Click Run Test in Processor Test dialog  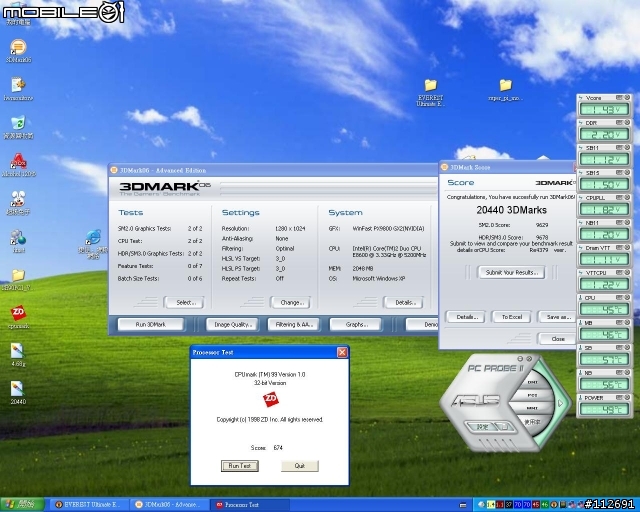[x=240, y=466]
